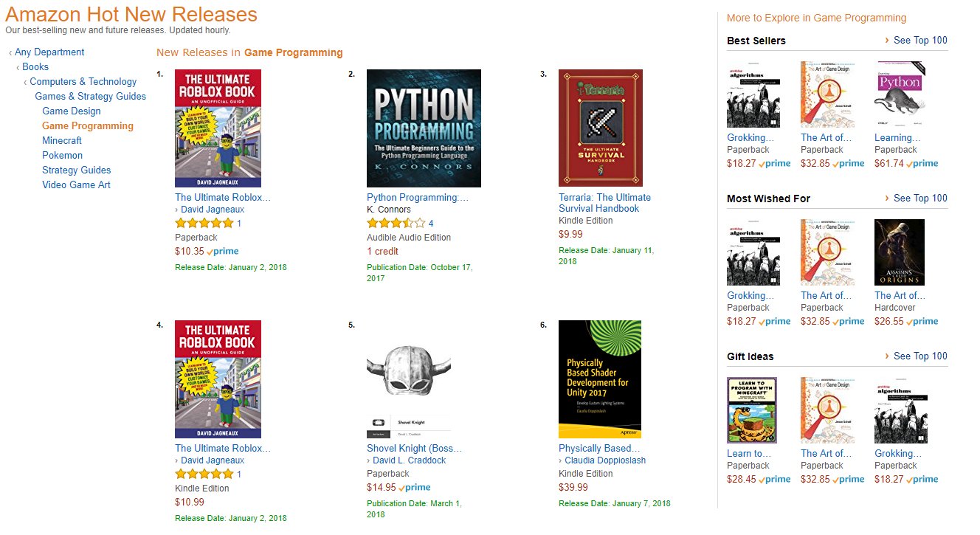Open Shovel Knight (Boss… title link
This screenshot has height=535, width=980.
[x=415, y=449]
